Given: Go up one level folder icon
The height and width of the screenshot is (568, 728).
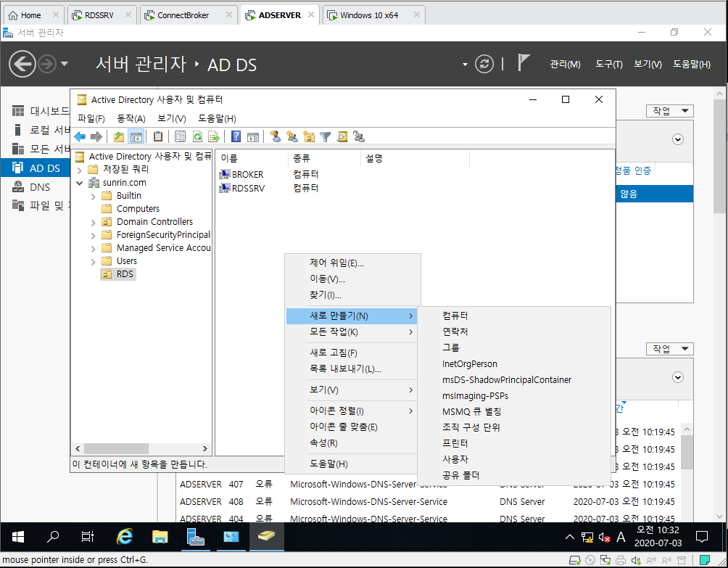Looking at the screenshot, I should 119,136.
